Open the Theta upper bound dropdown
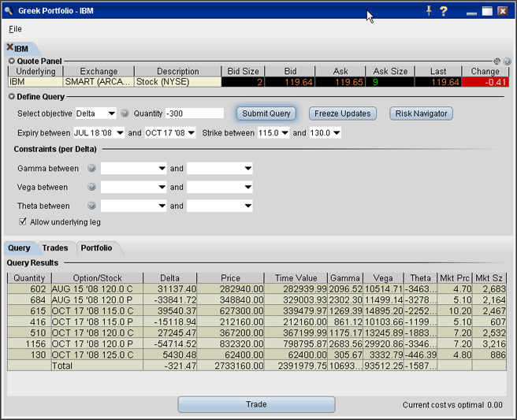Viewport: 517px width, 420px height. 220,206
